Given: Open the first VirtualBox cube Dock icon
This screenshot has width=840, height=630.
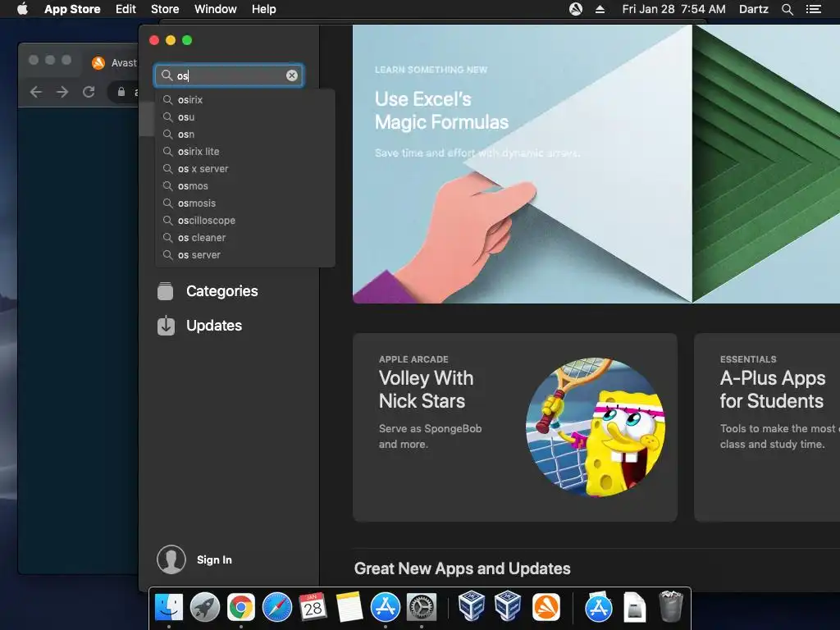Looking at the screenshot, I should point(472,606).
